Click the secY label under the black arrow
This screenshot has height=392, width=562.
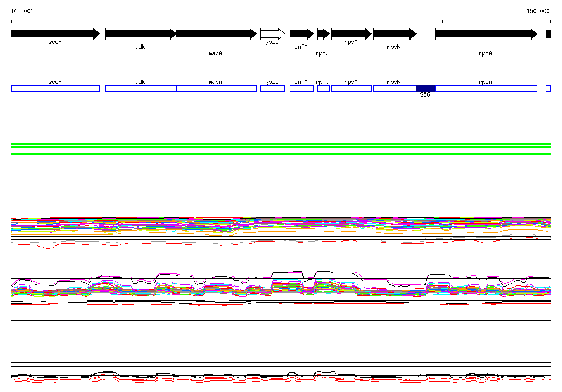55,42
